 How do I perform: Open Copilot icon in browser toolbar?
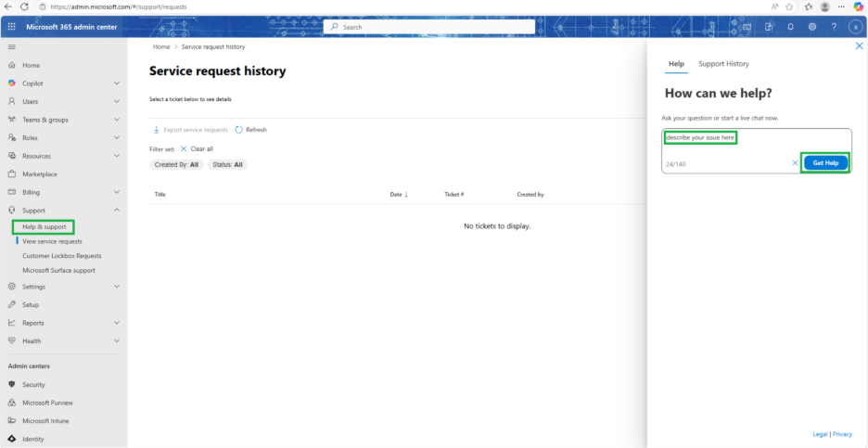click(858, 6)
